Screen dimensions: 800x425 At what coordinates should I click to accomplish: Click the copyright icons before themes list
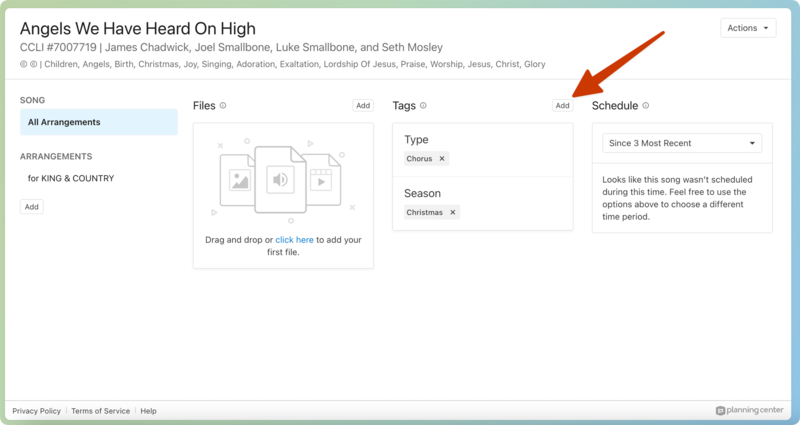29,64
